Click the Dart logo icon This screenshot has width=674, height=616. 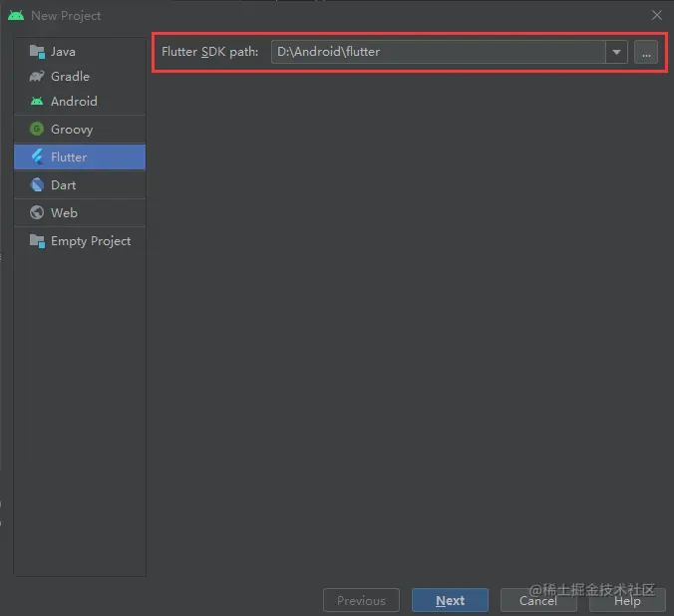pyautogui.click(x=37, y=184)
